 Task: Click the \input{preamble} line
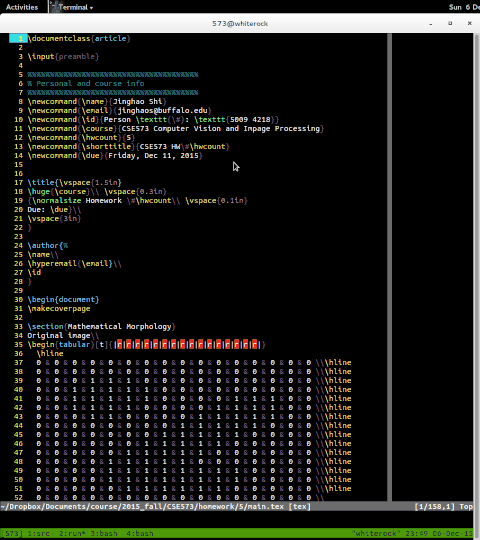click(63, 56)
